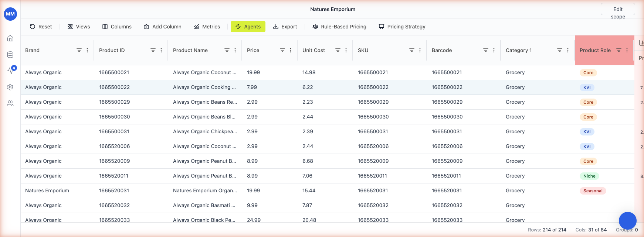Click Add Column in the toolbar
644x237 pixels.
coord(163,27)
